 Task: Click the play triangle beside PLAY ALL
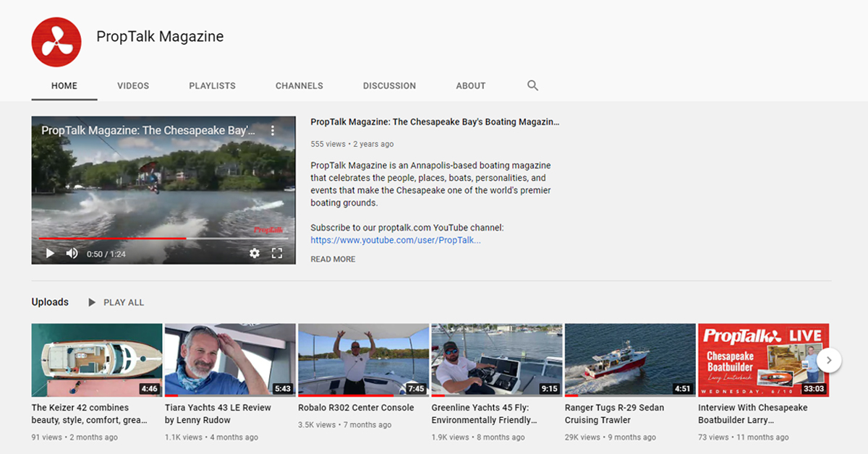(91, 302)
